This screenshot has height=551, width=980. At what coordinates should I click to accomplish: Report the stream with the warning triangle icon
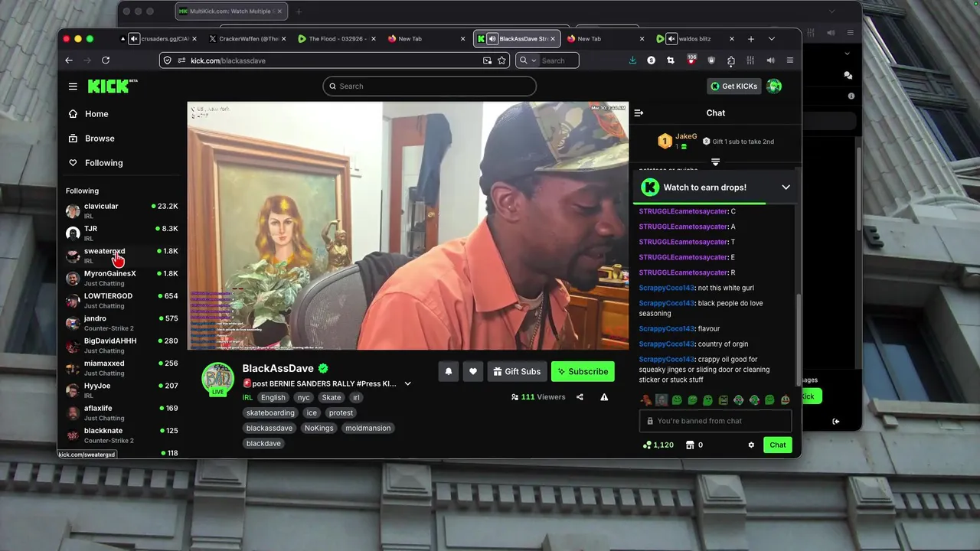(x=604, y=397)
